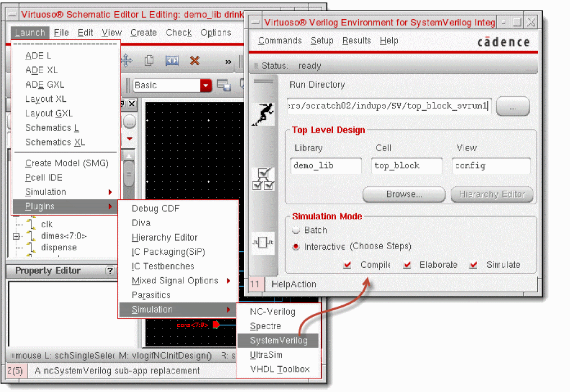Click the red X delete icon

pyautogui.click(x=195, y=61)
